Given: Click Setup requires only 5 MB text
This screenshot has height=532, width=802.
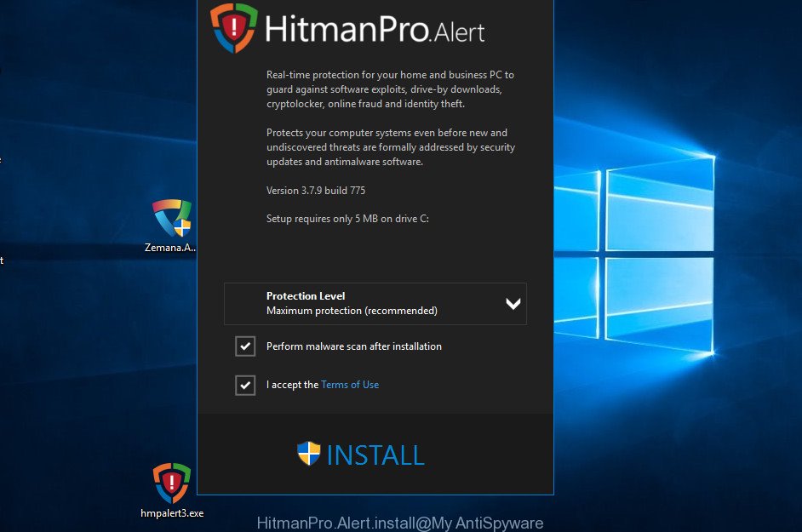Looking at the screenshot, I should coord(347,219).
